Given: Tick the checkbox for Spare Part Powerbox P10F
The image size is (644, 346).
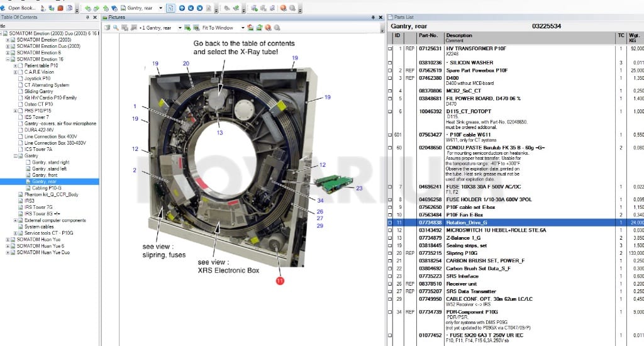Looking at the screenshot, I should pyautogui.click(x=390, y=70).
